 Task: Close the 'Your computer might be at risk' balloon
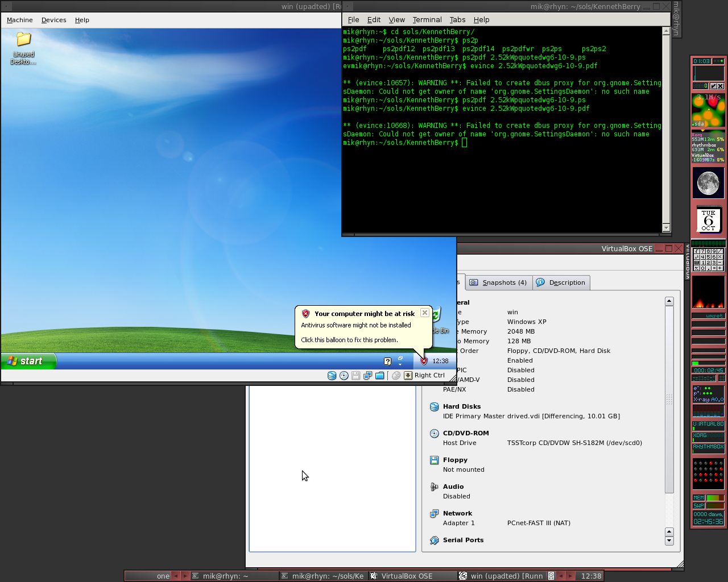click(x=425, y=313)
